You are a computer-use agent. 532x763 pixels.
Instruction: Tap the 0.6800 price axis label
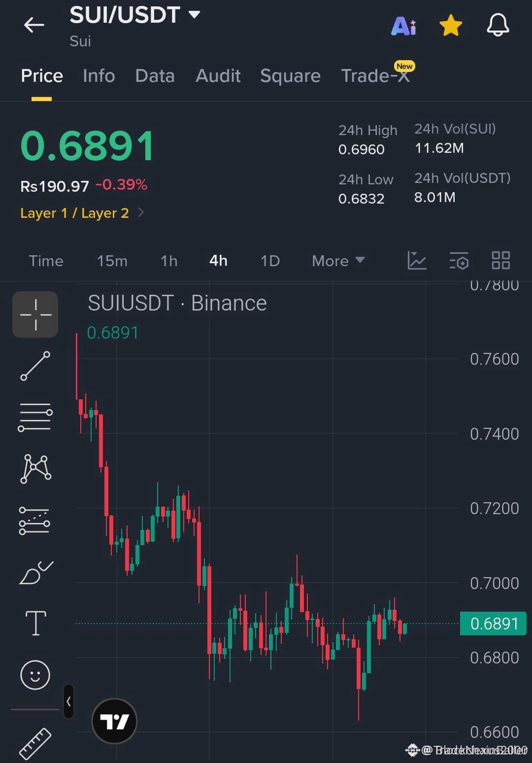click(x=494, y=658)
